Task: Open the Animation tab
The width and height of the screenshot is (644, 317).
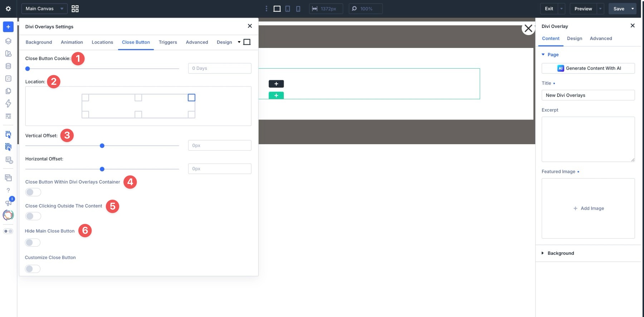Action: [x=72, y=42]
